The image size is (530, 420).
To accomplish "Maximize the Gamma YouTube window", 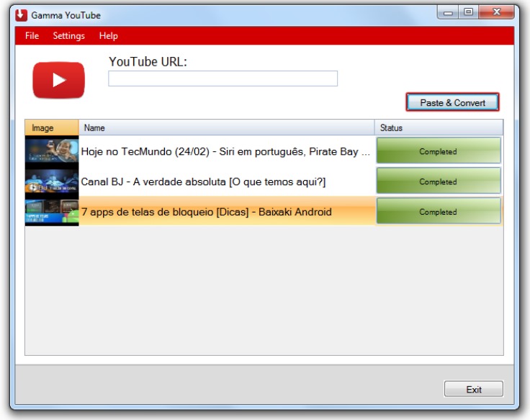I will point(469,12).
